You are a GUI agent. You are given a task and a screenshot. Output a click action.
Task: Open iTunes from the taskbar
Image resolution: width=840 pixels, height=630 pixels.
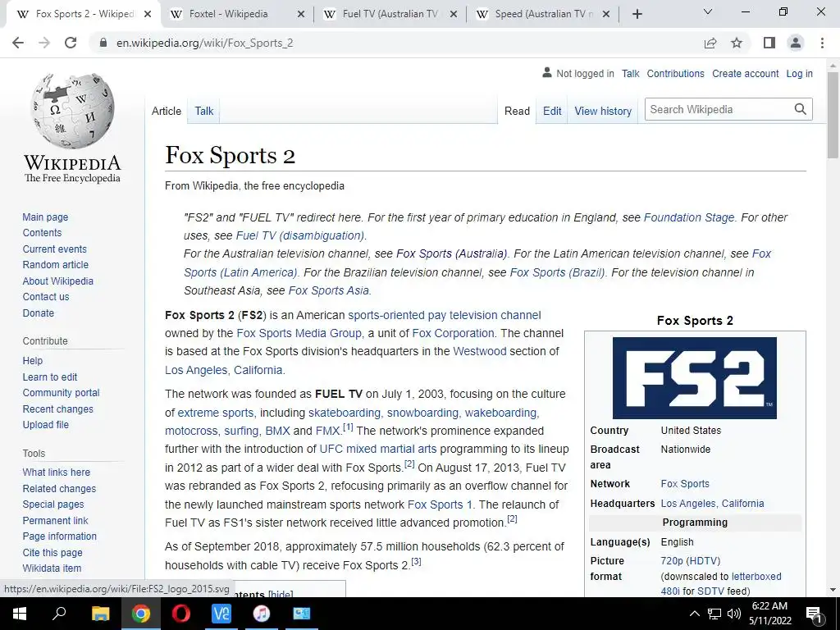point(262,614)
